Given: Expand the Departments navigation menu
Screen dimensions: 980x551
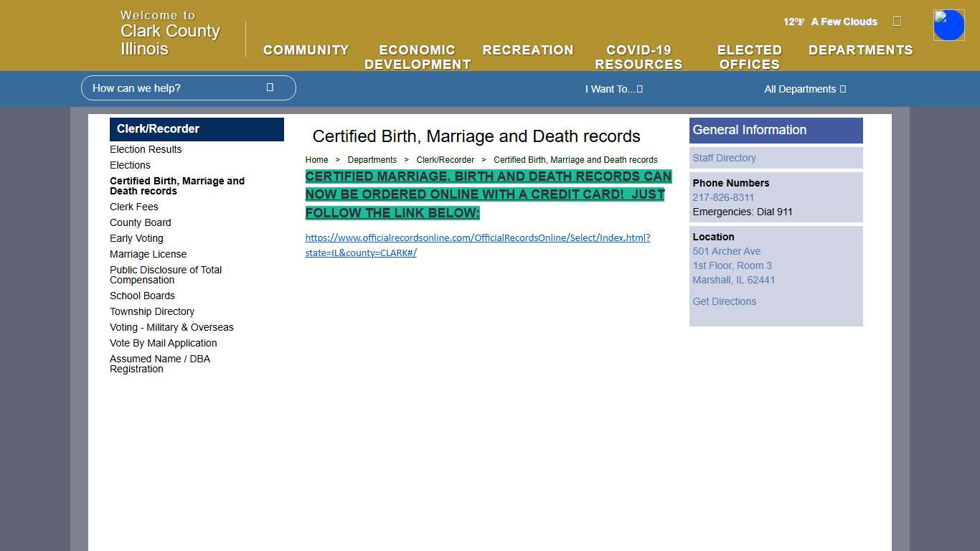Looking at the screenshot, I should coord(860,50).
